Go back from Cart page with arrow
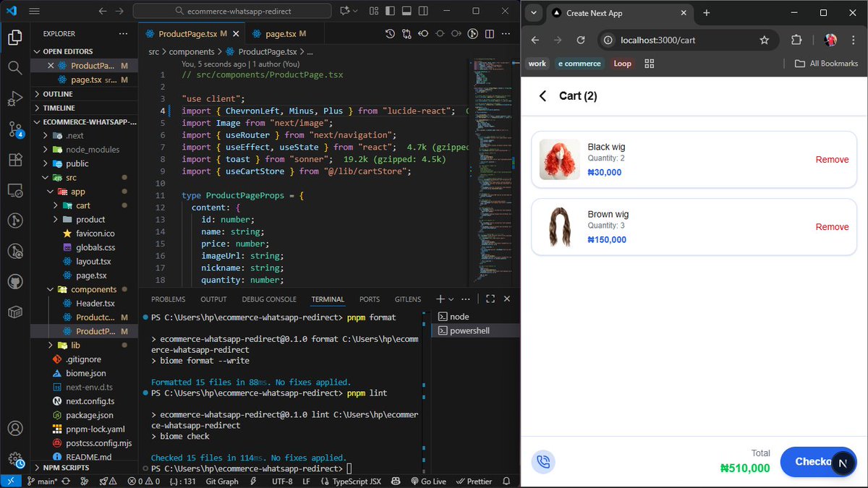This screenshot has width=868, height=488. (x=543, y=96)
